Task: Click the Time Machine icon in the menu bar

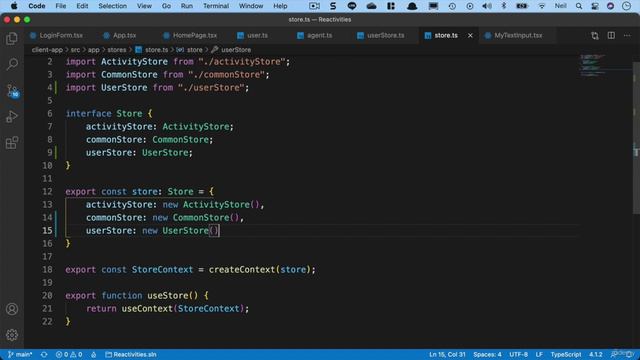Action: pyautogui.click(x=452, y=6)
